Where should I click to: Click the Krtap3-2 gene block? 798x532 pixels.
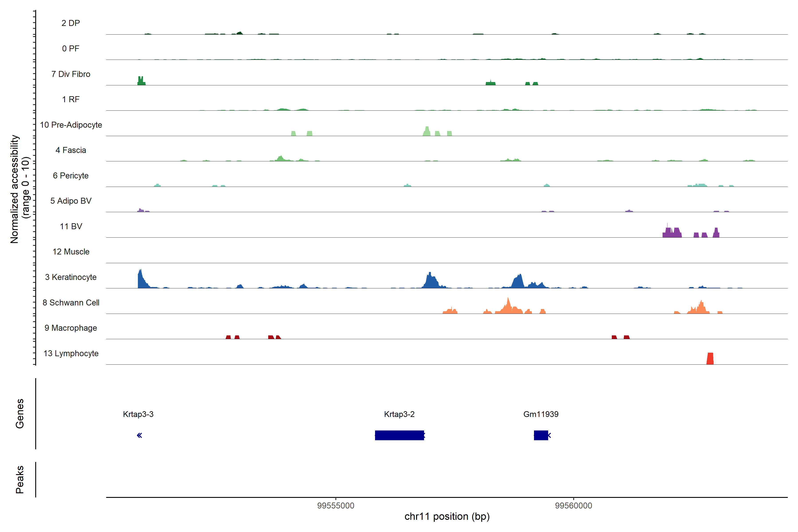coord(399,435)
